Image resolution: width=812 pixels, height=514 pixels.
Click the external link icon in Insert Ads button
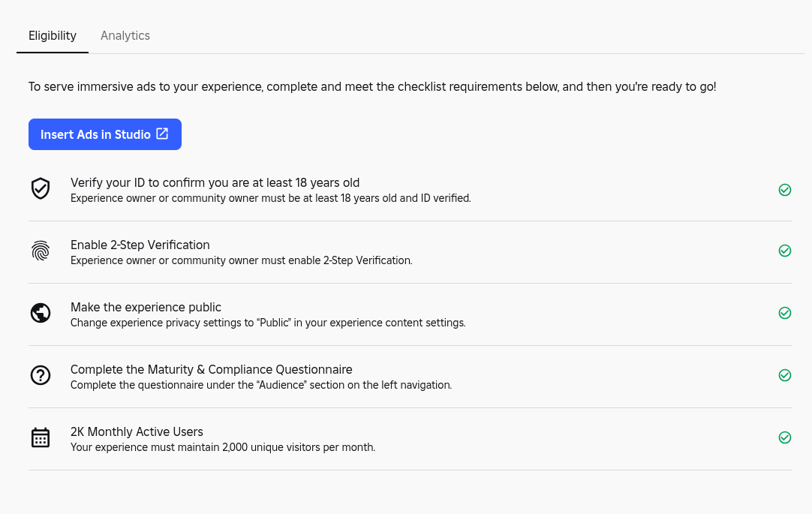pos(162,134)
